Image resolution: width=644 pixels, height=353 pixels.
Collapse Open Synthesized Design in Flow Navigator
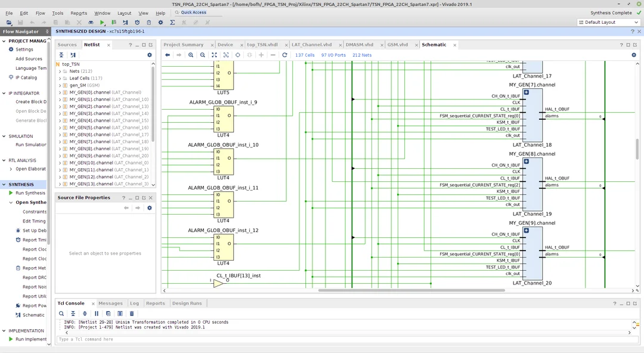pyautogui.click(x=11, y=203)
